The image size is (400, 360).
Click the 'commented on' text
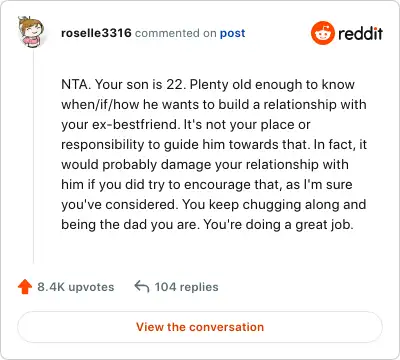click(176, 33)
